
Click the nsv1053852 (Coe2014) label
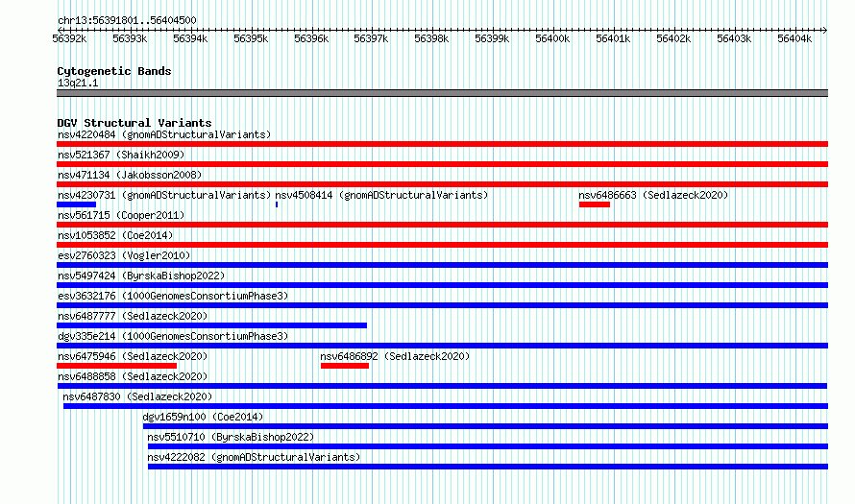click(x=115, y=235)
